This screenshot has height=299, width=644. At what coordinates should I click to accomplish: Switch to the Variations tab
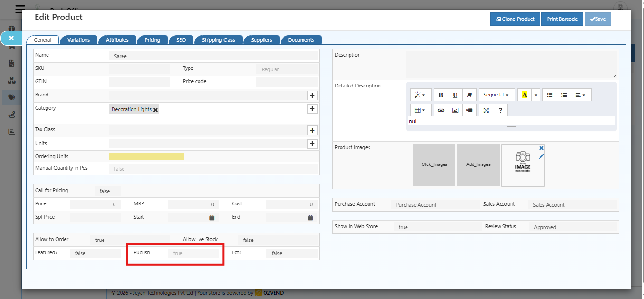pyautogui.click(x=79, y=40)
